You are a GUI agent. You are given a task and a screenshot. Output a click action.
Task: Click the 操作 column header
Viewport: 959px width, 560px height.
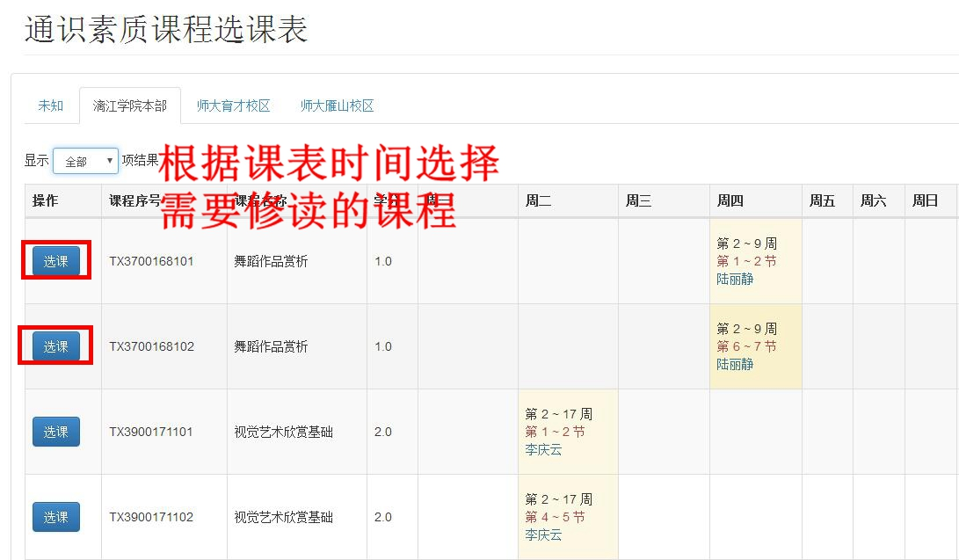(46, 200)
